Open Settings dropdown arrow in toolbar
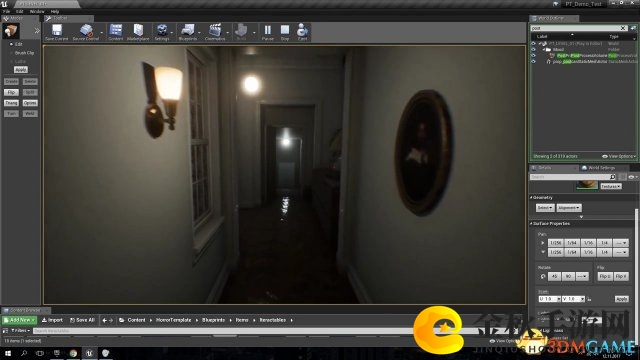This screenshot has width=640, height=360. 172,33
